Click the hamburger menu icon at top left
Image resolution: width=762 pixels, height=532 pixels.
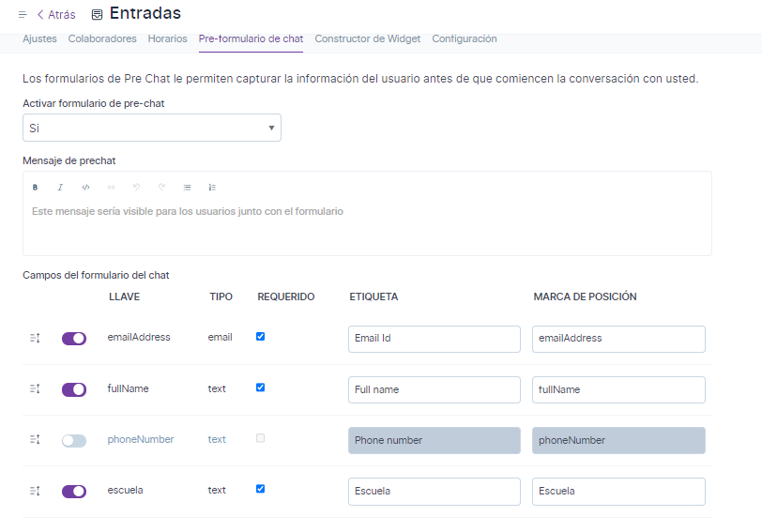tap(23, 15)
